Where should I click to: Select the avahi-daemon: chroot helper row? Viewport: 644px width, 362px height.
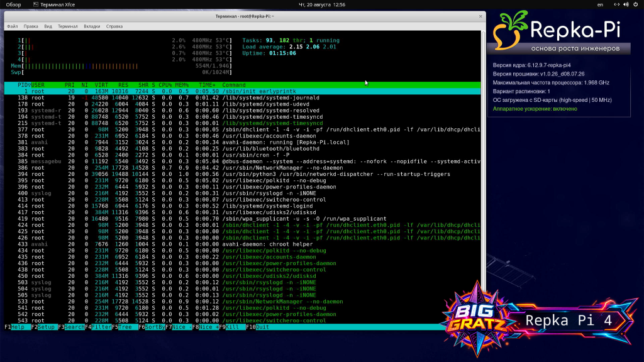242,244
